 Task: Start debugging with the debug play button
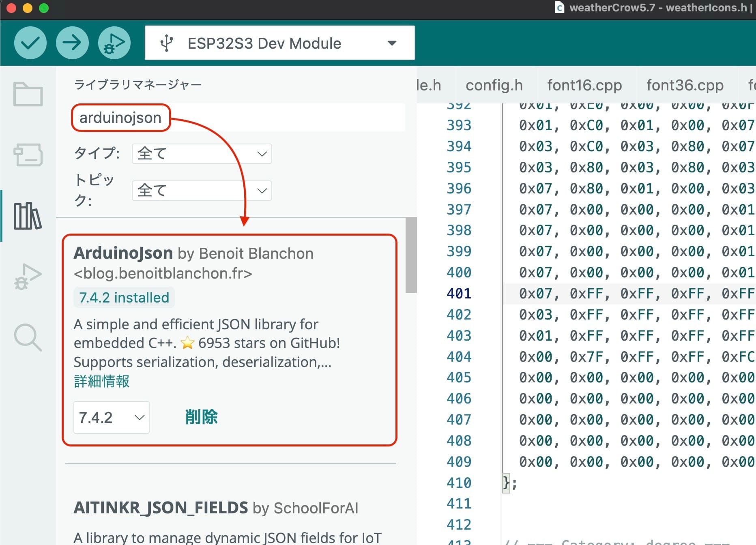[114, 43]
